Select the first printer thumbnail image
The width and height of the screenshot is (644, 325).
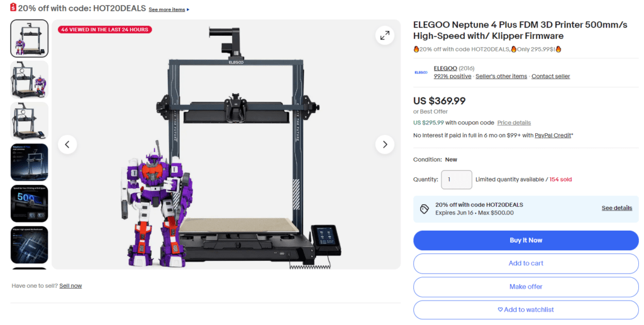[x=29, y=38]
